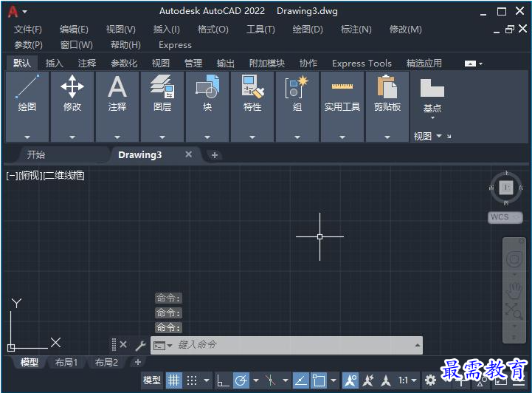Toggle model space button (模型) in status bar
Image resolution: width=532 pixels, height=393 pixels.
[x=152, y=380]
